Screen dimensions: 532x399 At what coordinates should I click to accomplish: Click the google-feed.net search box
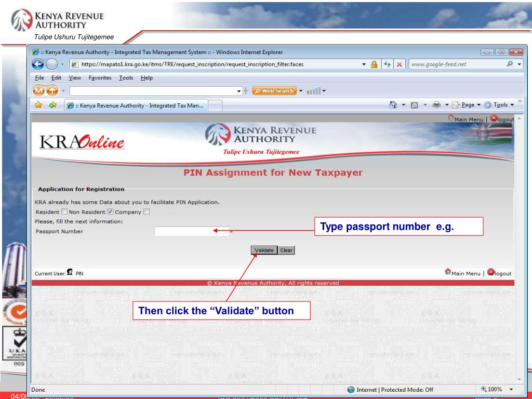pos(457,64)
